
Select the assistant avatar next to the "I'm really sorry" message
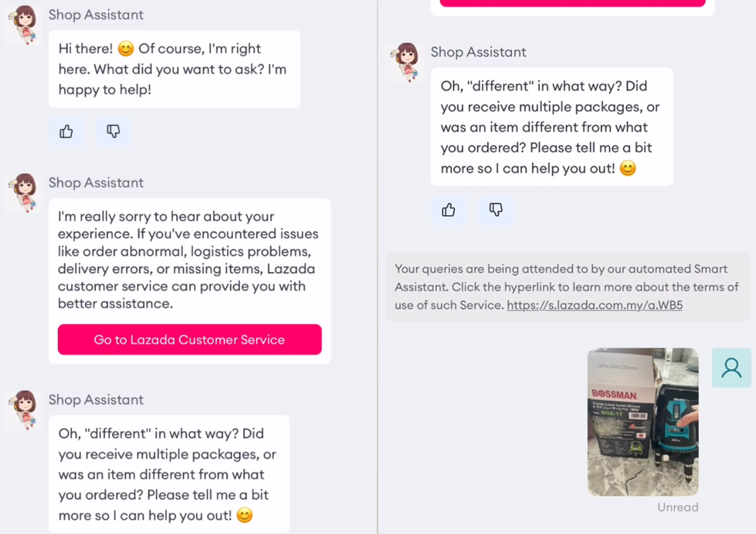click(x=24, y=193)
